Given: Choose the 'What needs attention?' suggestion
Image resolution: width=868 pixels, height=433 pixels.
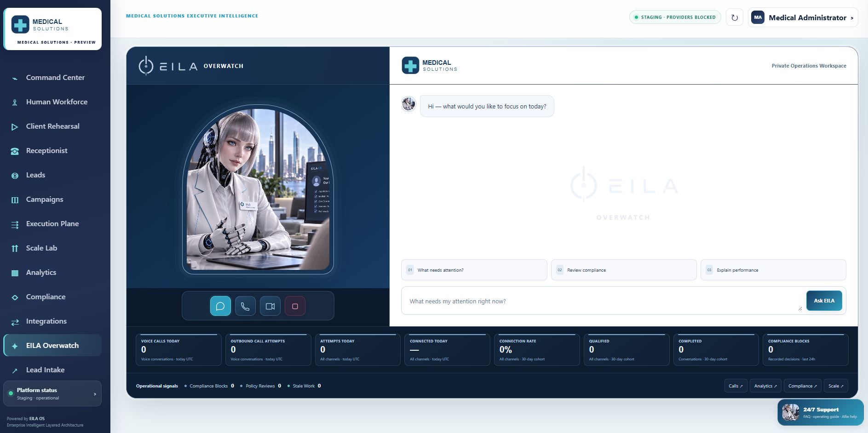Looking at the screenshot, I should coord(474,270).
